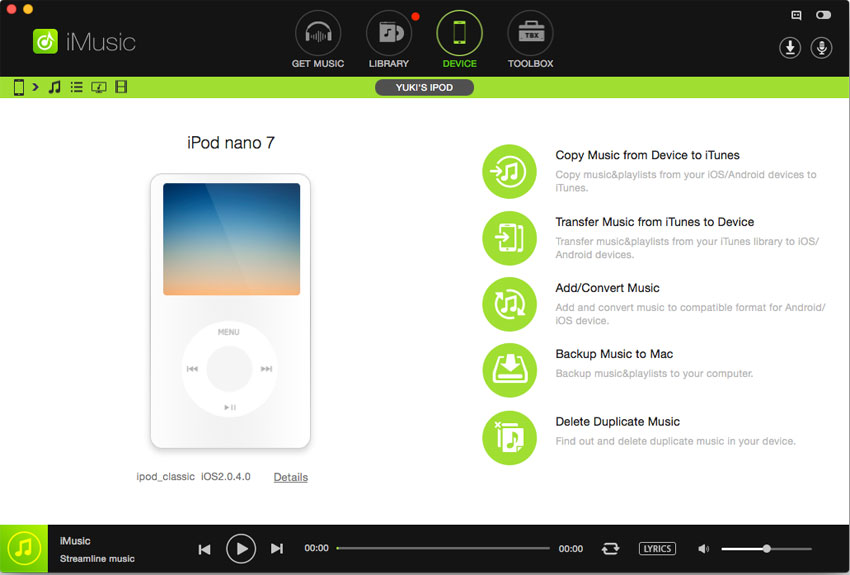Mute using the speaker icon
The image size is (850, 575).
703,549
